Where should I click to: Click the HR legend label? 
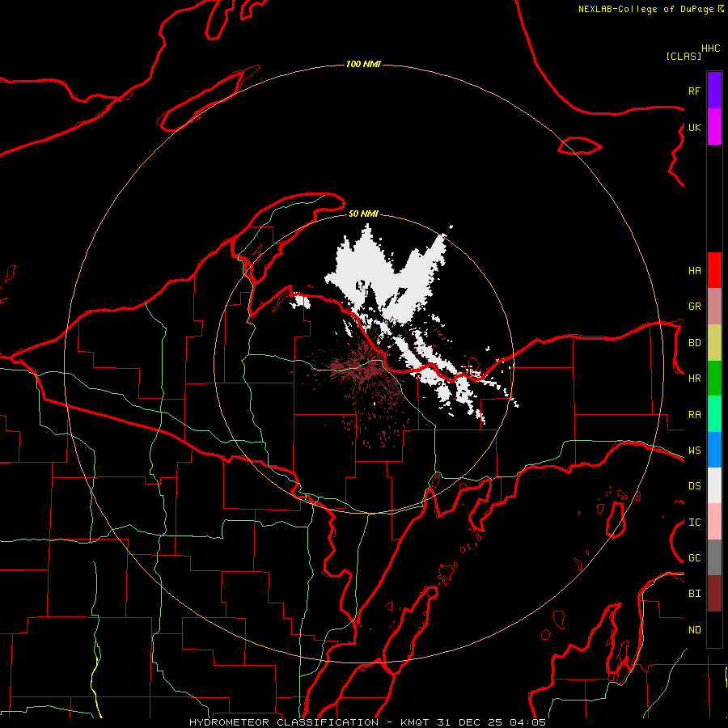[x=694, y=379]
